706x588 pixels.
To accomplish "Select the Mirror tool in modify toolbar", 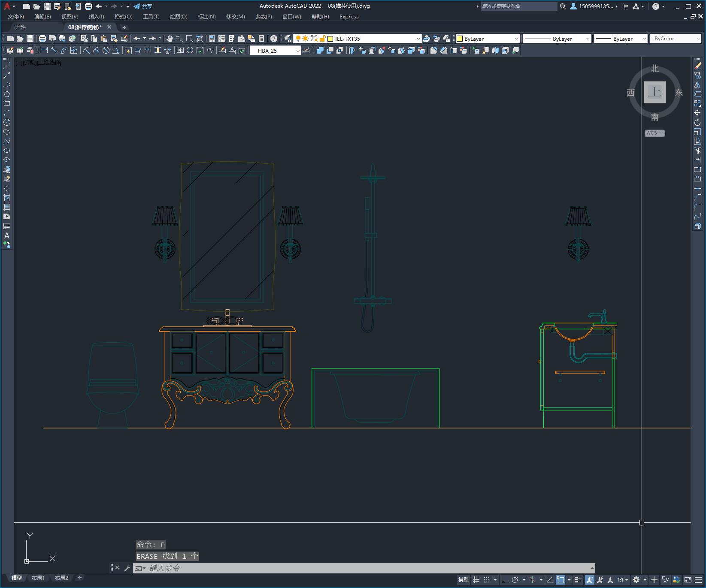I will click(x=697, y=84).
